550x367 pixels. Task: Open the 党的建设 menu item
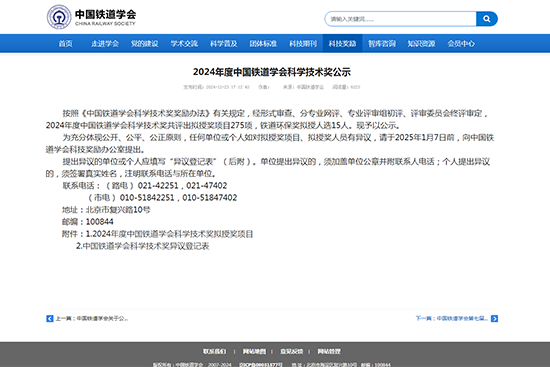tap(145, 44)
